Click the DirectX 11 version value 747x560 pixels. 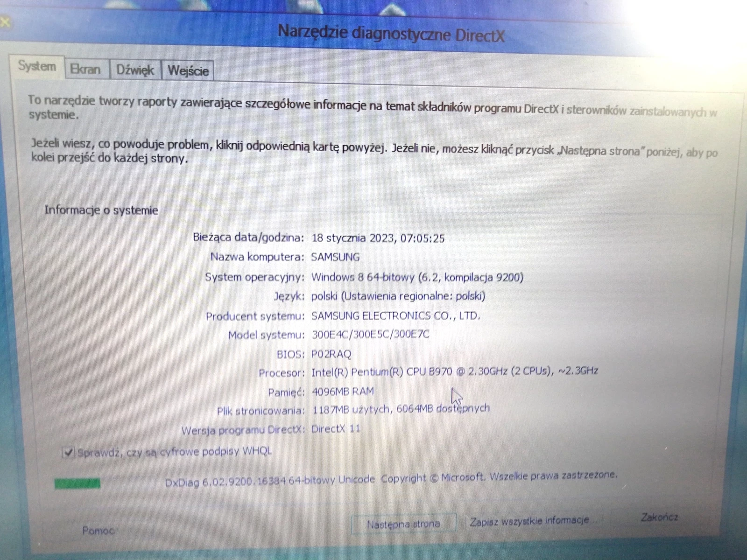pyautogui.click(x=336, y=428)
